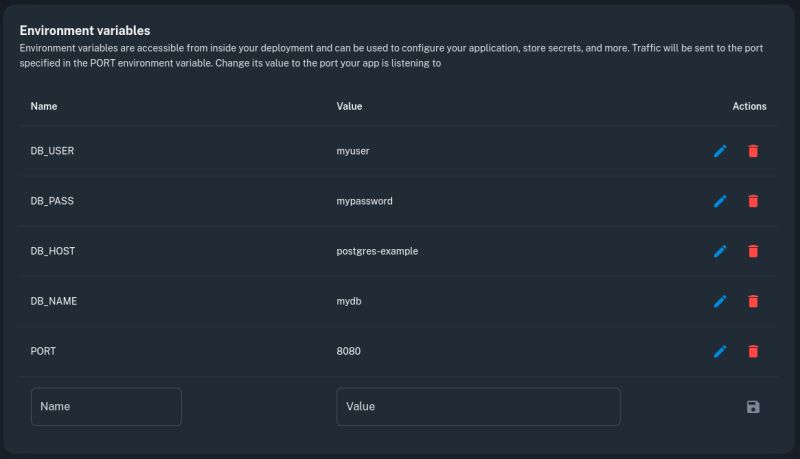Delete the DB_PASS variable
This screenshot has height=459, width=800.
[753, 201]
